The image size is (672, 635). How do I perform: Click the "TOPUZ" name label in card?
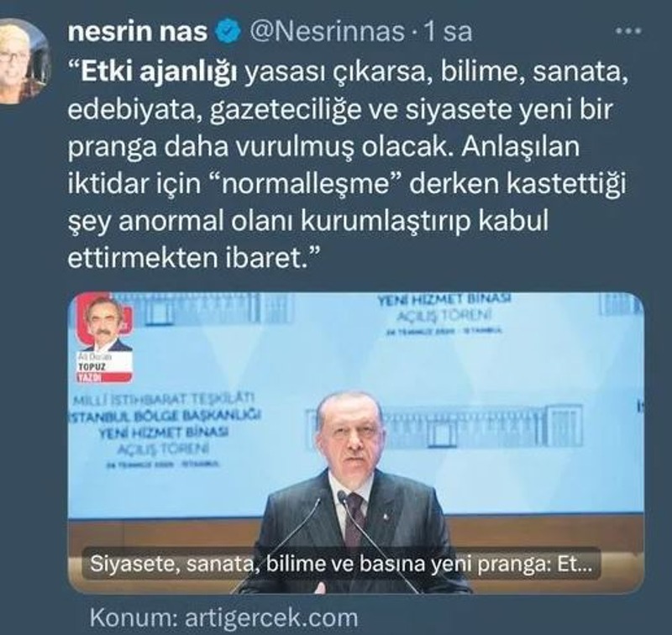(x=92, y=366)
